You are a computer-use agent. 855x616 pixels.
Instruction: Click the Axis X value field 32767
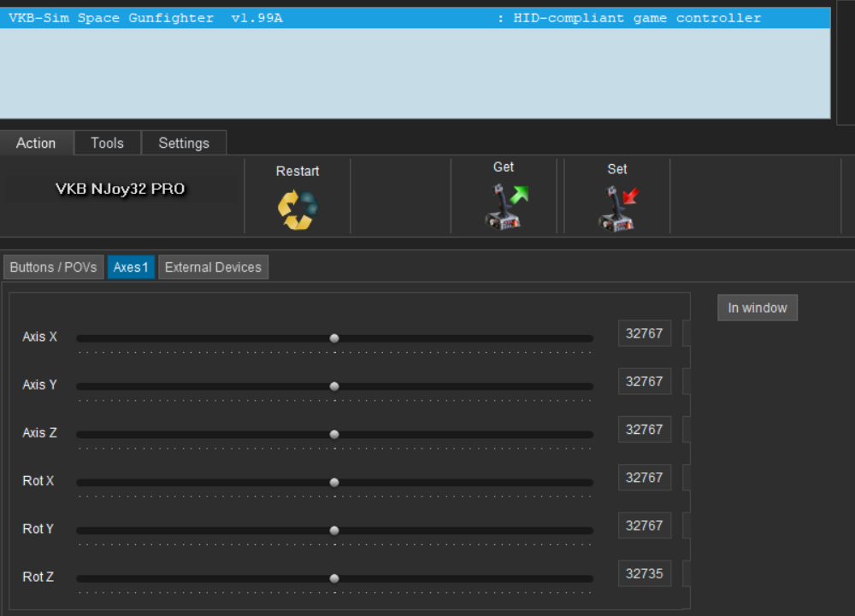pyautogui.click(x=644, y=334)
